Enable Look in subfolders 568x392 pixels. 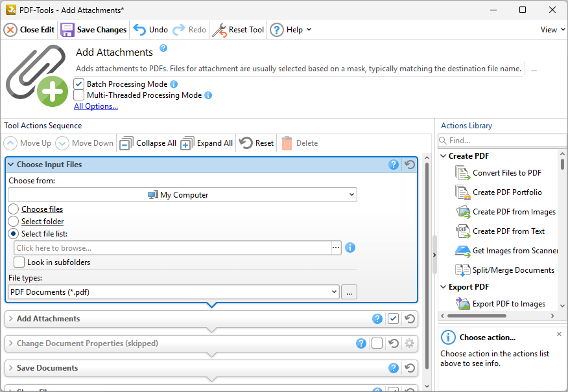[19, 262]
